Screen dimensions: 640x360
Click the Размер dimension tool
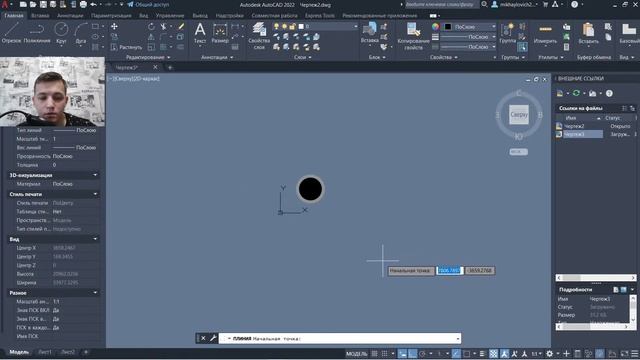pos(220,33)
